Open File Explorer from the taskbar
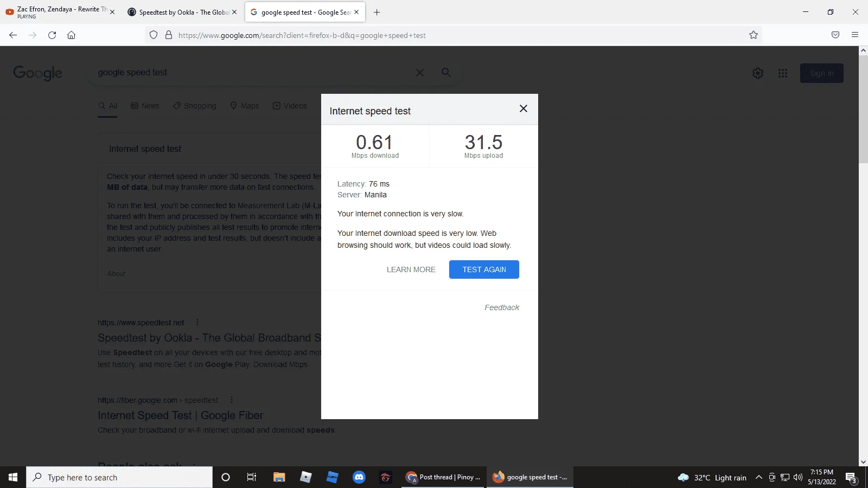Viewport: 868px width, 488px height. tap(279, 477)
